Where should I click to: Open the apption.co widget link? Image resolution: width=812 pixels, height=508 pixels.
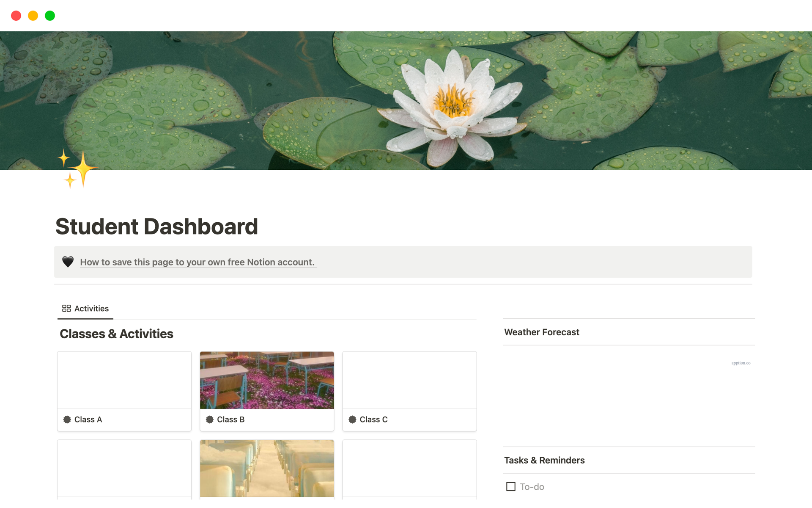pyautogui.click(x=741, y=363)
